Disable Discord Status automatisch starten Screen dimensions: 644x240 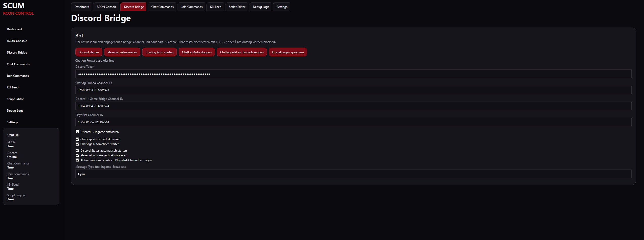coord(77,151)
